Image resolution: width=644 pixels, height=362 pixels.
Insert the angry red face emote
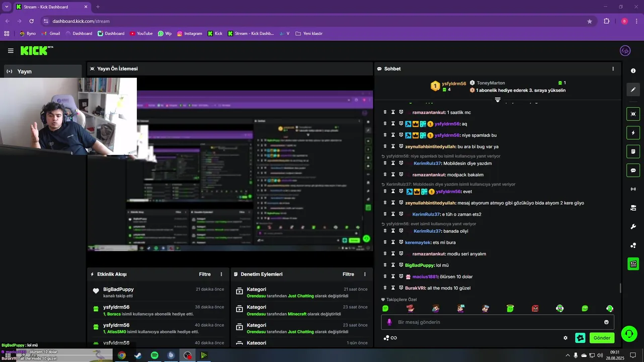(535, 308)
